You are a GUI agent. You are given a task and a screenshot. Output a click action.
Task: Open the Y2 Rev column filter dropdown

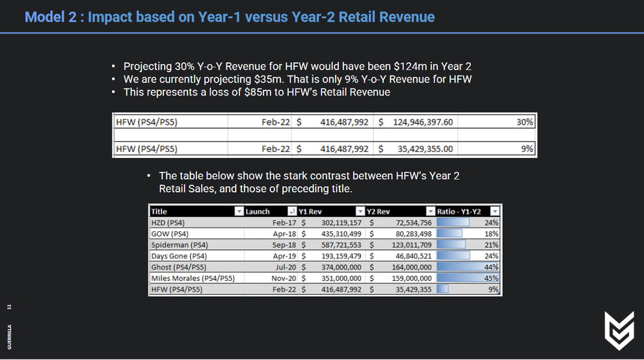point(430,211)
